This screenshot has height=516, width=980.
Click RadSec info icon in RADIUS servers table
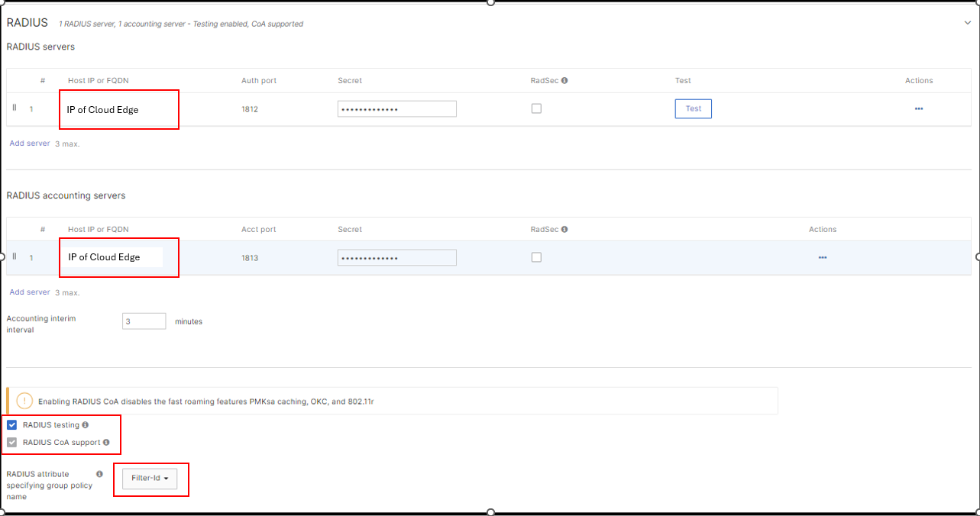coord(564,80)
